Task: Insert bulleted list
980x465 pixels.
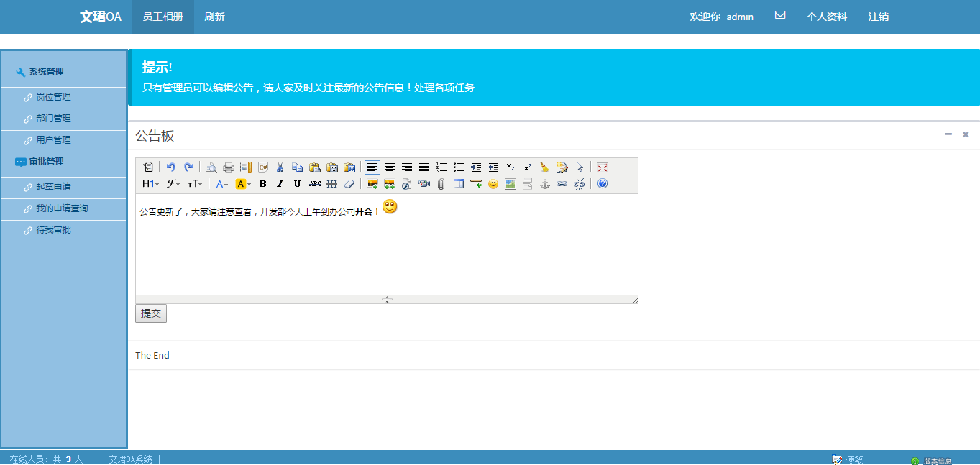Action: 459,167
